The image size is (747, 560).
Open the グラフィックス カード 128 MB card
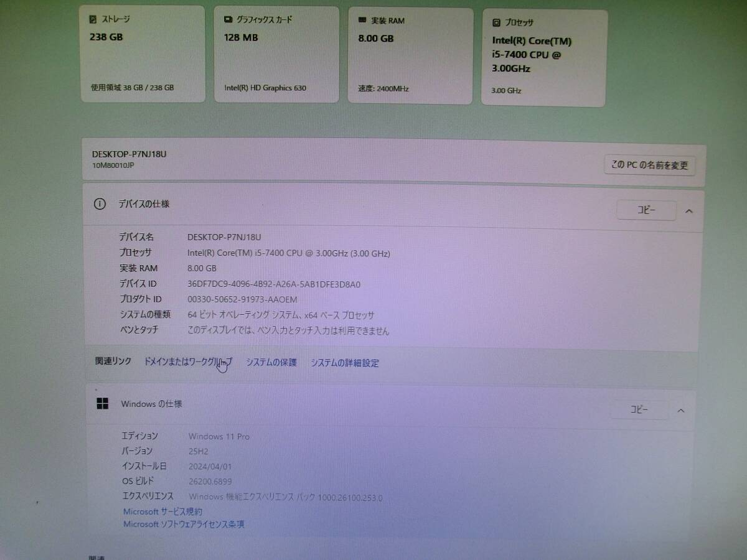pos(276,54)
